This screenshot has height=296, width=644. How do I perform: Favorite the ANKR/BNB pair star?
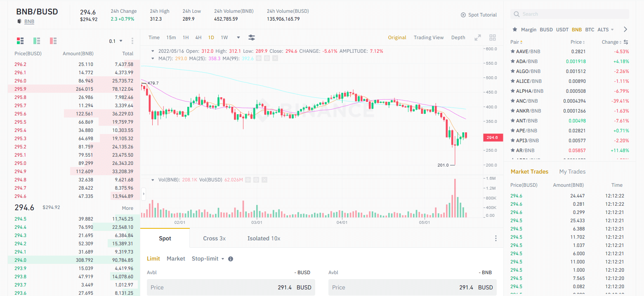point(513,111)
